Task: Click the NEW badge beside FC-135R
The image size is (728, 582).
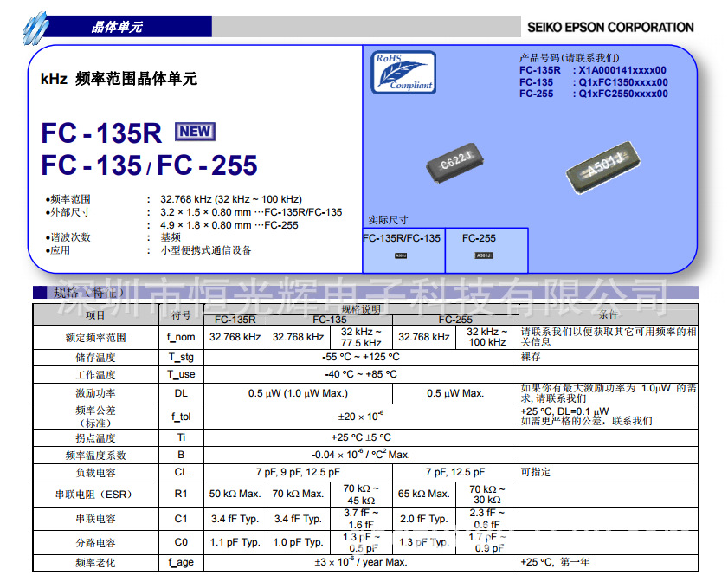Action: coord(196,132)
